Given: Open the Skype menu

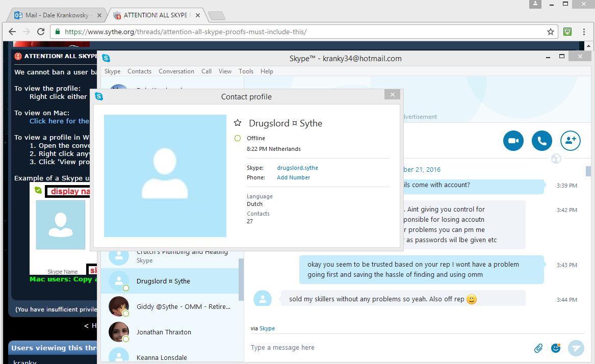Looking at the screenshot, I should point(112,71).
